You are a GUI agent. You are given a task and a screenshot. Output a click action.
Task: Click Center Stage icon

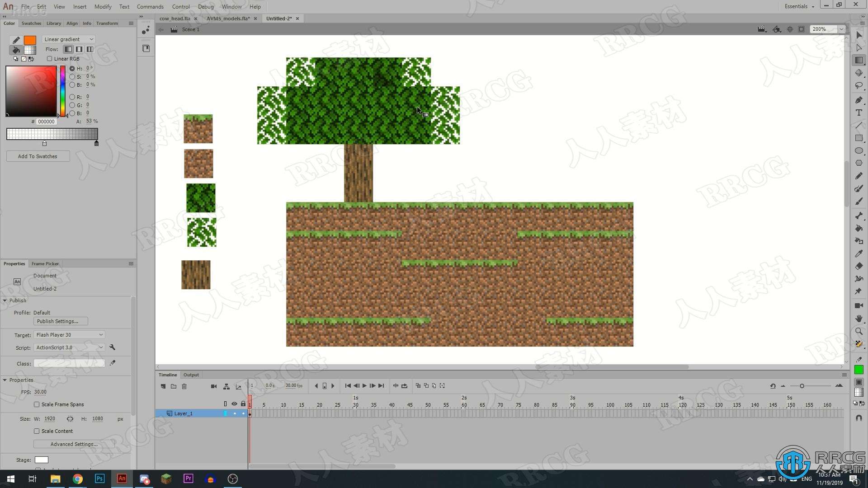point(790,29)
